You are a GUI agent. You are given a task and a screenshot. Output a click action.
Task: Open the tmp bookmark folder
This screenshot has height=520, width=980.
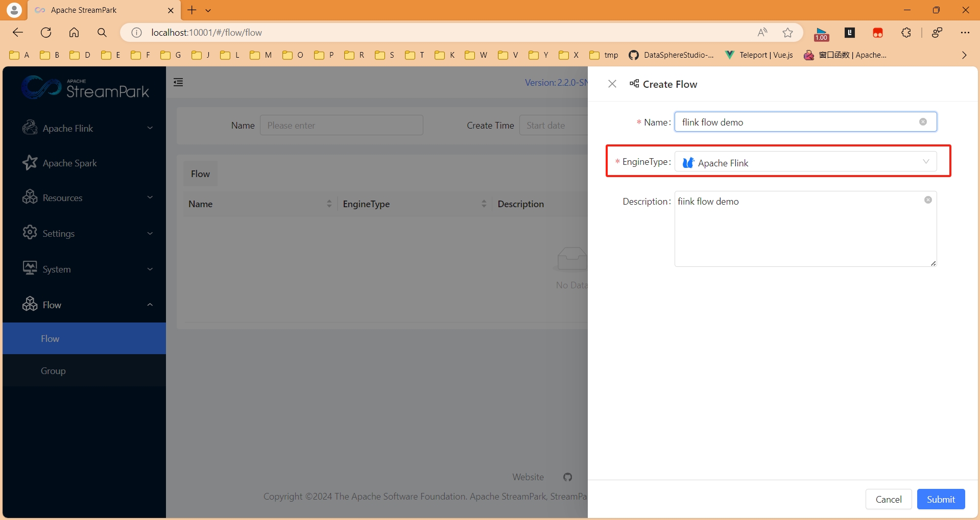604,55
